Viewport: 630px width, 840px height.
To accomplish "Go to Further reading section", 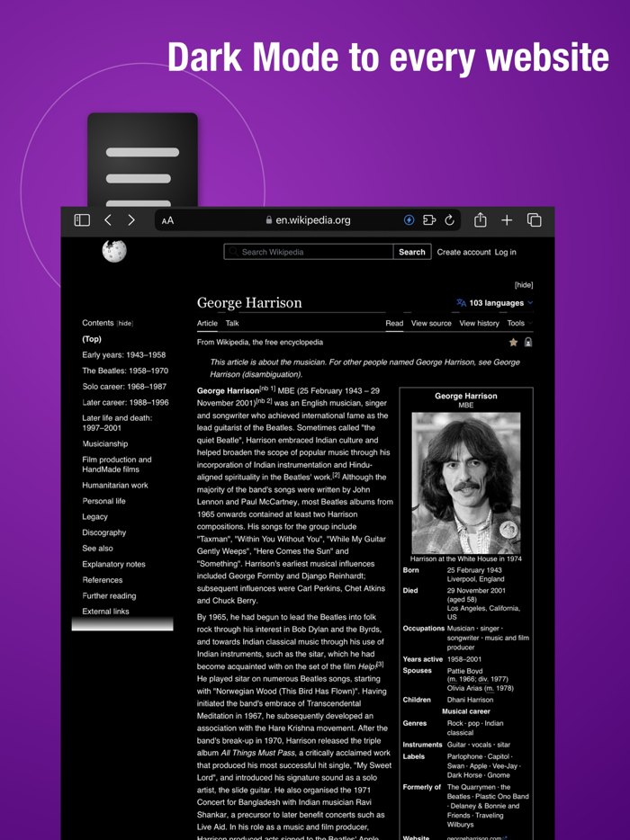I will pyautogui.click(x=109, y=595).
